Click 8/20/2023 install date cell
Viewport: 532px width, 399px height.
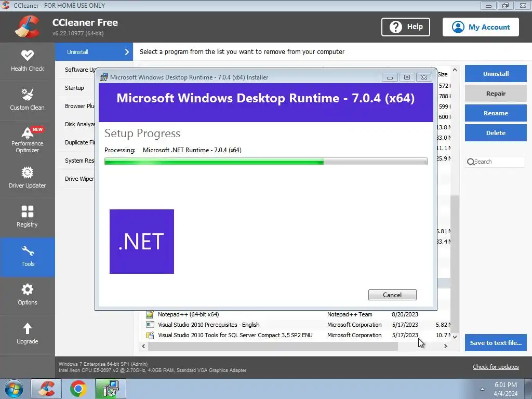coord(405,314)
